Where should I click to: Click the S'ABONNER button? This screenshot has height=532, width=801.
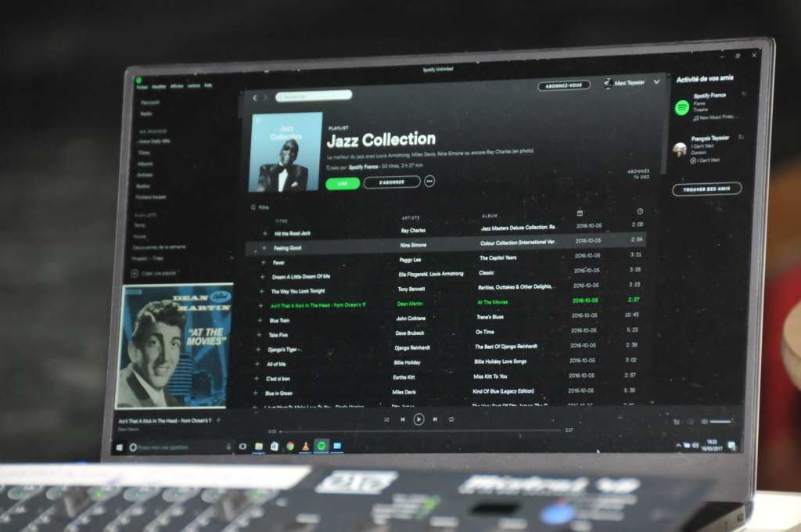[x=392, y=182]
